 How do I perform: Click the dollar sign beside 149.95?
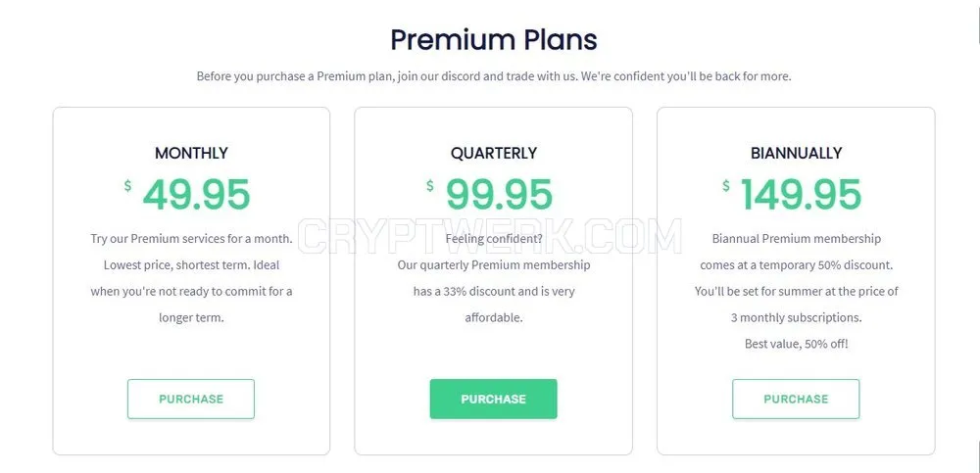(x=725, y=185)
